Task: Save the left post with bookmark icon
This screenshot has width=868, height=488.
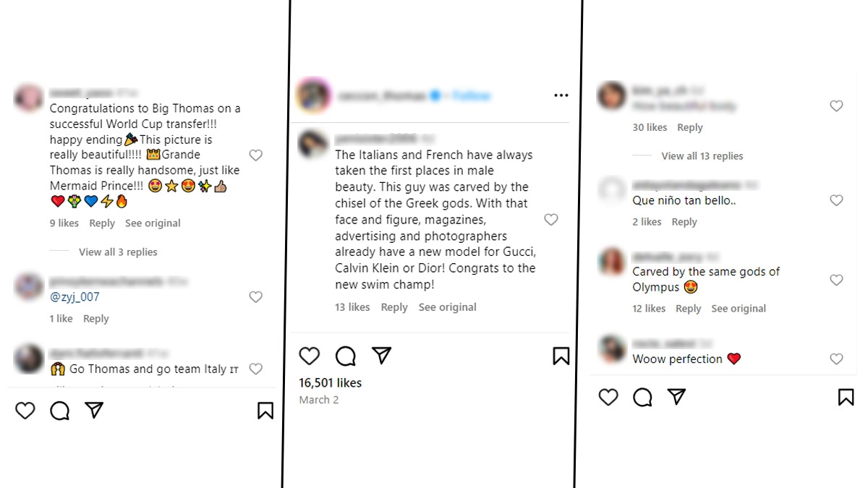Action: (265, 411)
